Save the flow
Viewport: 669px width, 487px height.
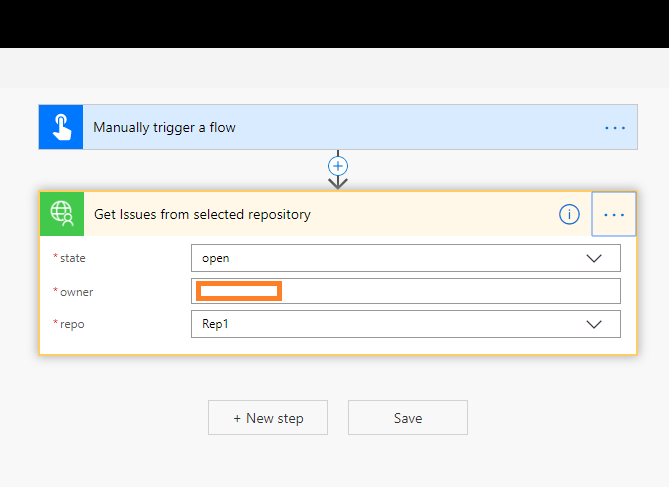408,418
